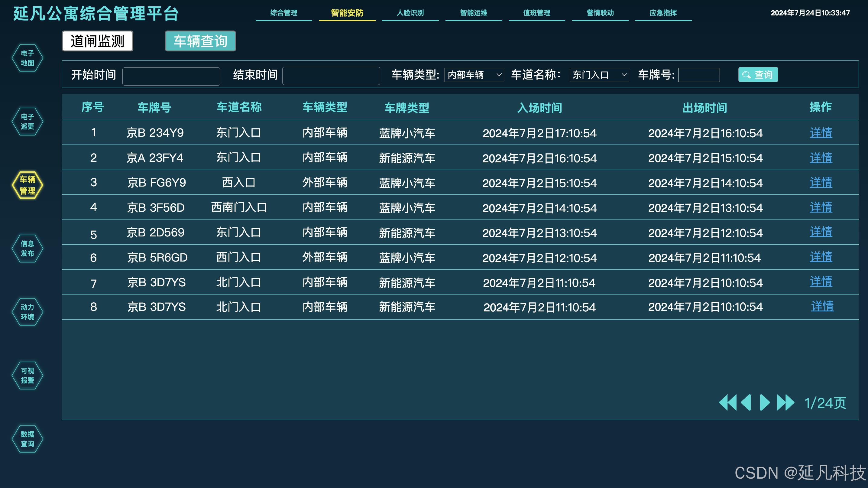Open the 电子地图 hexagon sidebar icon
The image size is (868, 488).
click(x=27, y=58)
